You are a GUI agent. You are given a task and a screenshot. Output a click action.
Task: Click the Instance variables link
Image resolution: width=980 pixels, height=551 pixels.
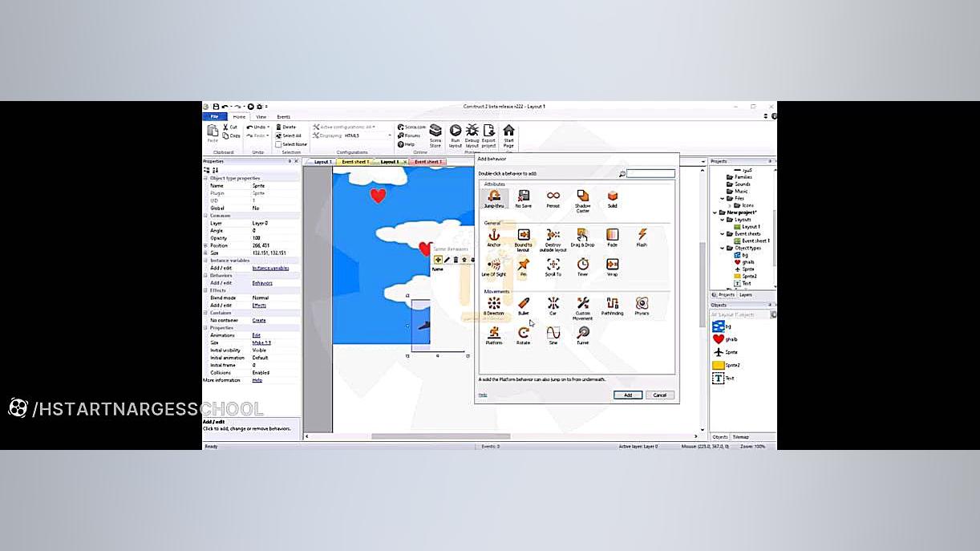pos(270,268)
